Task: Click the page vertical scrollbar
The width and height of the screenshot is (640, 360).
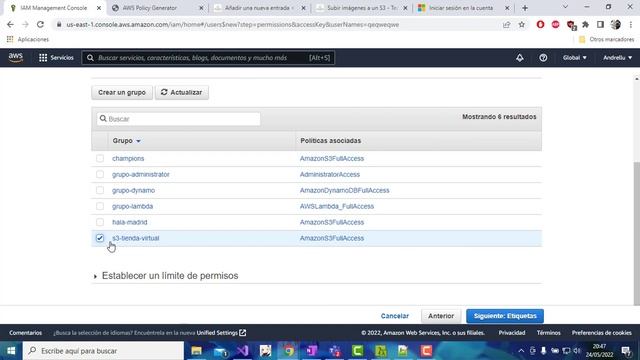Action: click(636, 233)
